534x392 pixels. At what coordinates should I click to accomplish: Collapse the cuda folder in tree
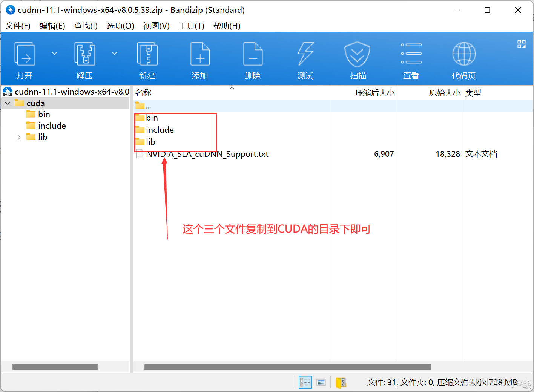[x=8, y=103]
